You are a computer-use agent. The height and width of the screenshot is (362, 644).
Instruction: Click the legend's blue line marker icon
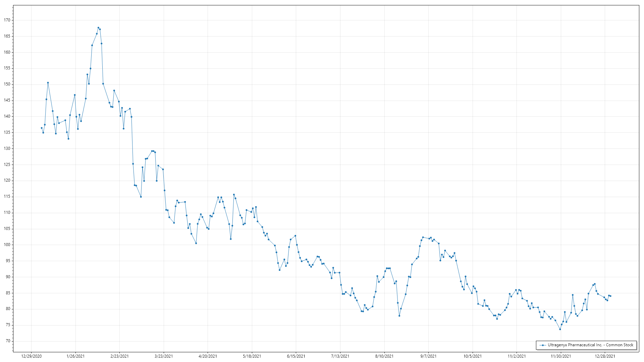[542, 345]
